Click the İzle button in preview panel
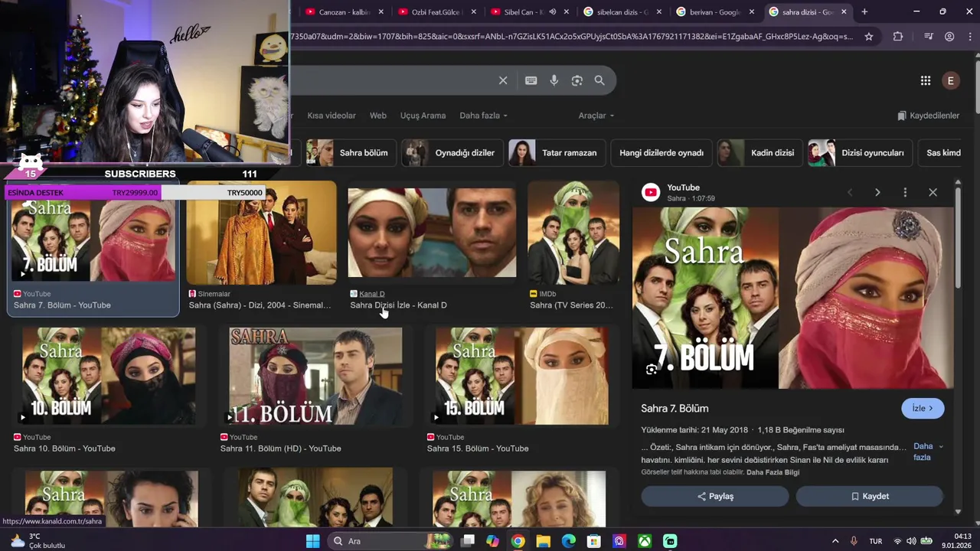 pos(923,409)
